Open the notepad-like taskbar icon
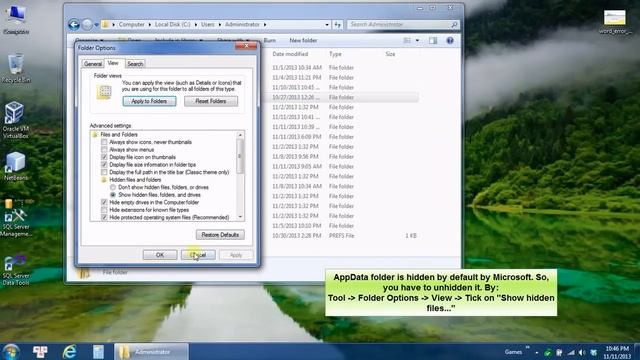Screen dimensions: 640x360 tap(98, 351)
